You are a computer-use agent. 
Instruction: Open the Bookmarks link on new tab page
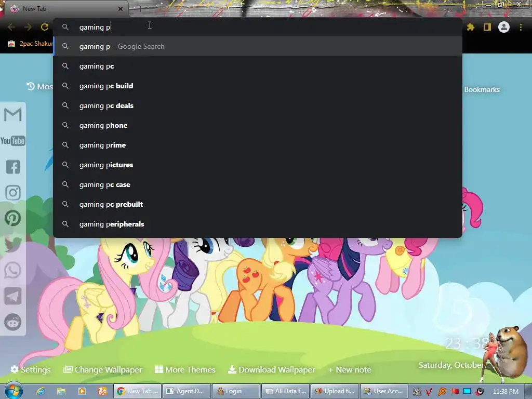point(482,89)
